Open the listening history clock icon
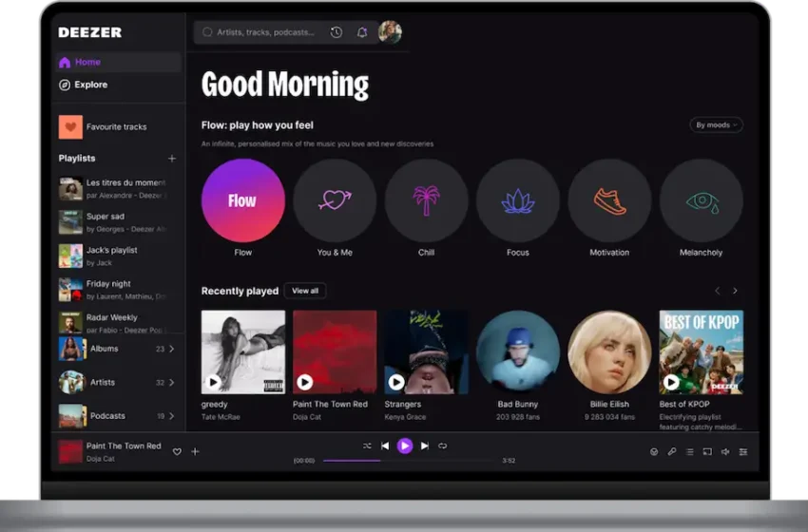This screenshot has width=808, height=532. pyautogui.click(x=336, y=32)
